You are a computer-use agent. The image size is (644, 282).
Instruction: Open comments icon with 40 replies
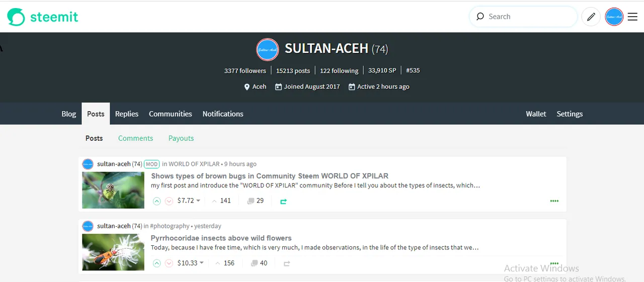click(254, 263)
